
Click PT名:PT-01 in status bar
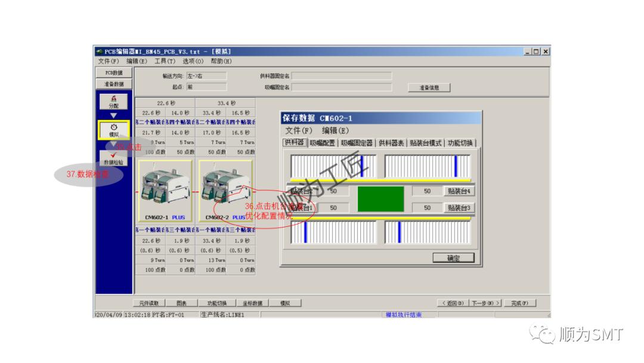tap(168, 315)
